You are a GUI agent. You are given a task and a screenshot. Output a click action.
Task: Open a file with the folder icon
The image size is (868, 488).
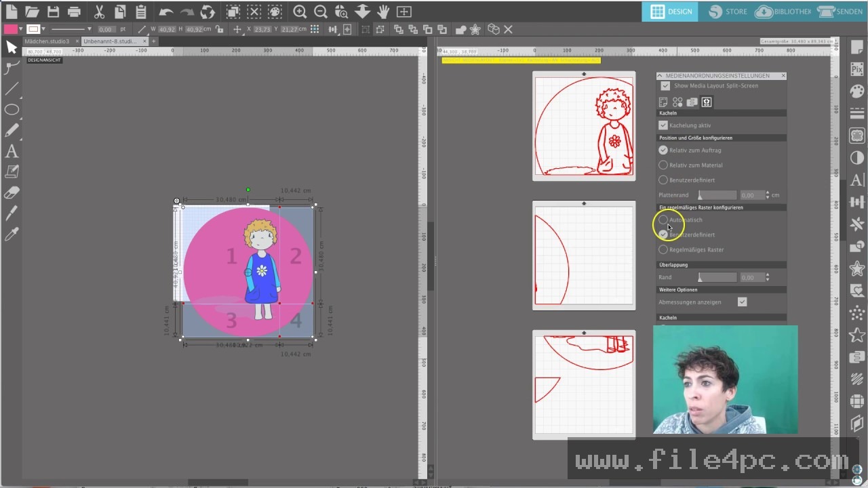coord(32,12)
